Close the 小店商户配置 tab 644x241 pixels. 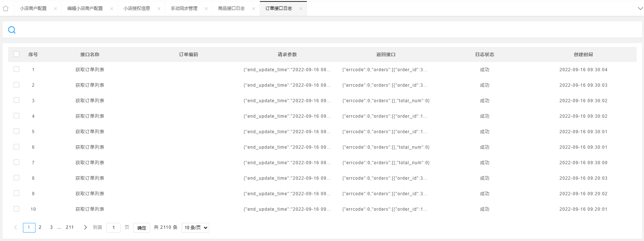55,8
